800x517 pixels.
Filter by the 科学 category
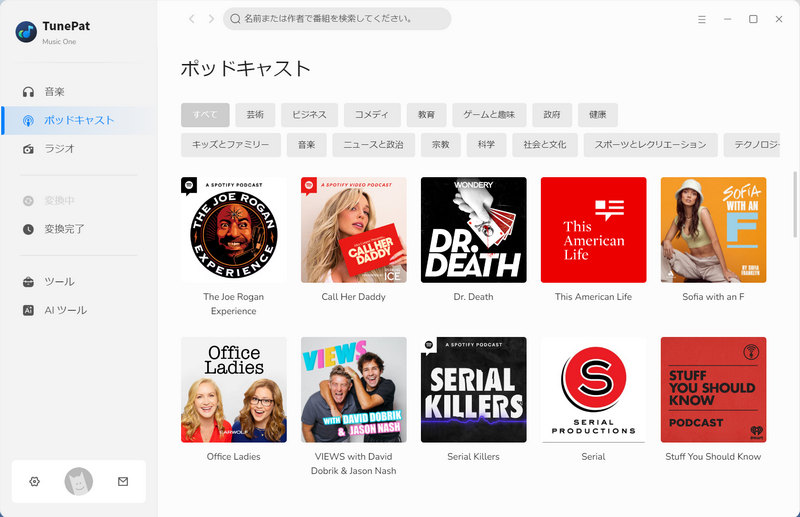coord(487,145)
